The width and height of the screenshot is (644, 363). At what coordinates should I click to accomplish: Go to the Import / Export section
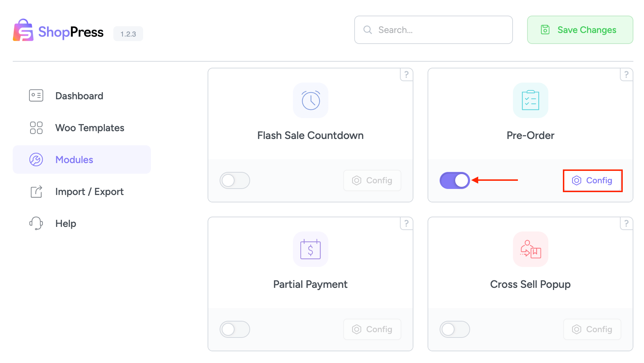pos(89,191)
